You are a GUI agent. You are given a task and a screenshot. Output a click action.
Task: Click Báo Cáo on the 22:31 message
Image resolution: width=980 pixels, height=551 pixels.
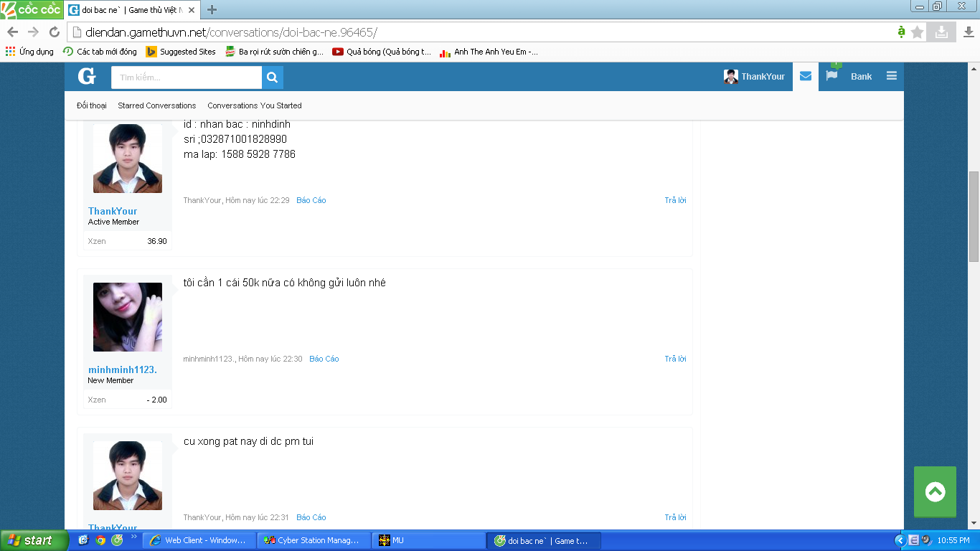click(x=311, y=517)
